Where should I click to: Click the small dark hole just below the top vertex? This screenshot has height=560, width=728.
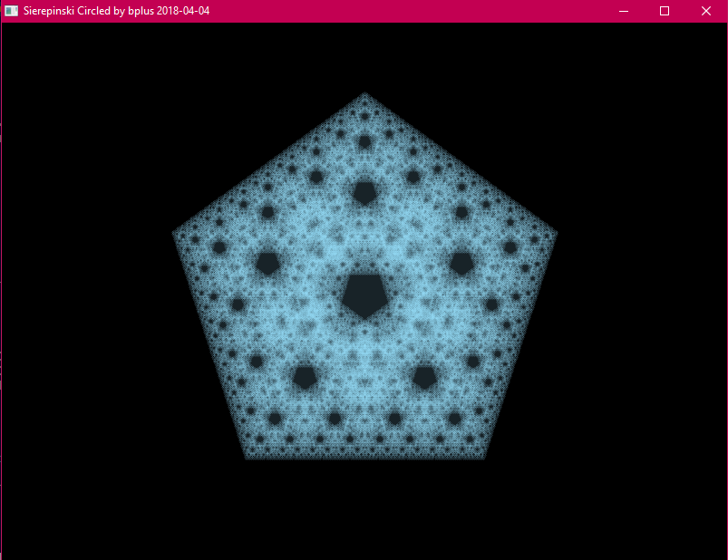364,142
